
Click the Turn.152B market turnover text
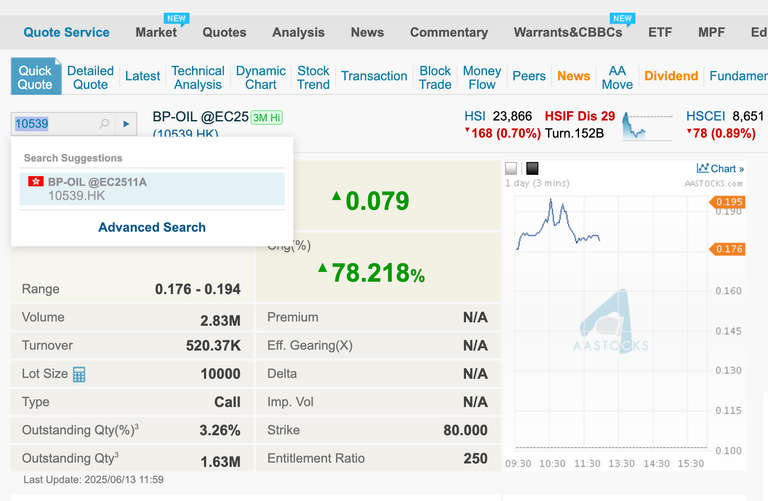coord(574,133)
